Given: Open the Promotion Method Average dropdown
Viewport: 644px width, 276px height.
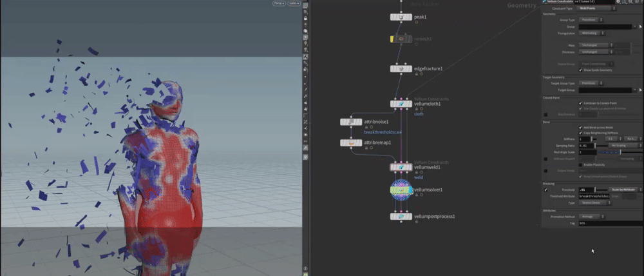Looking at the screenshot, I should [592, 217].
